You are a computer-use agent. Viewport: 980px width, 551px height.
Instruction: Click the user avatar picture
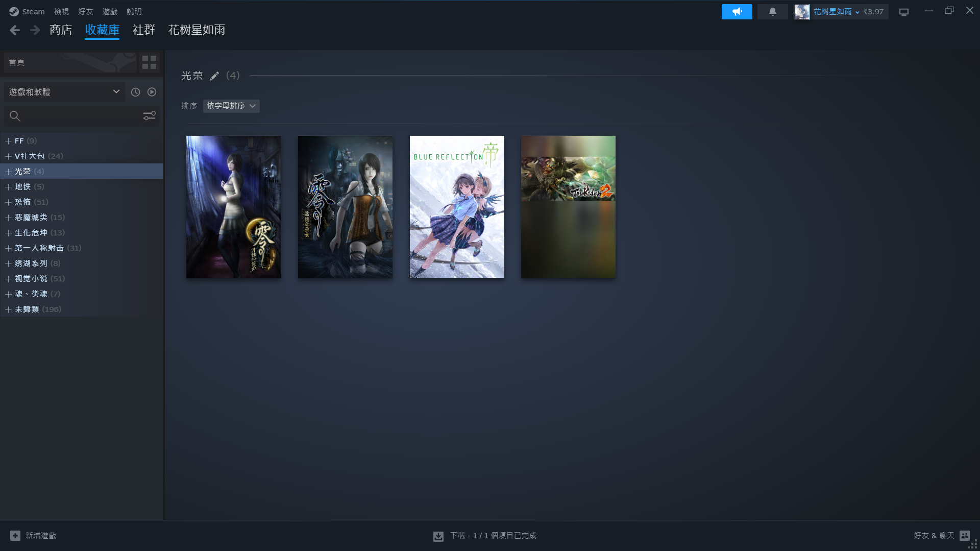point(802,11)
